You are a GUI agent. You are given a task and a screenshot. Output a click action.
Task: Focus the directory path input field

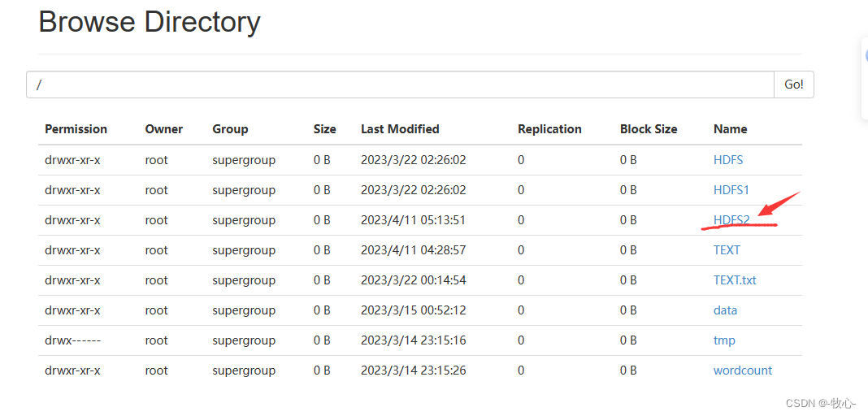400,84
